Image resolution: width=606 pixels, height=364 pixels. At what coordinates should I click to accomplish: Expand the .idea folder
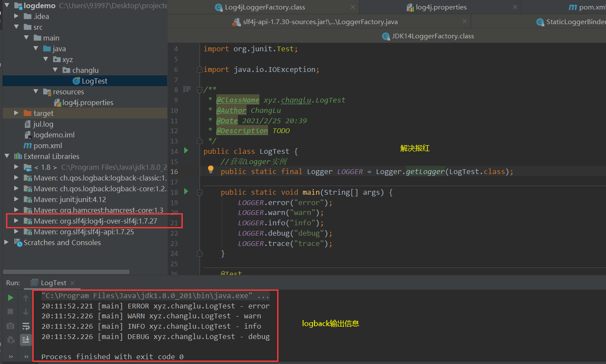click(16, 16)
